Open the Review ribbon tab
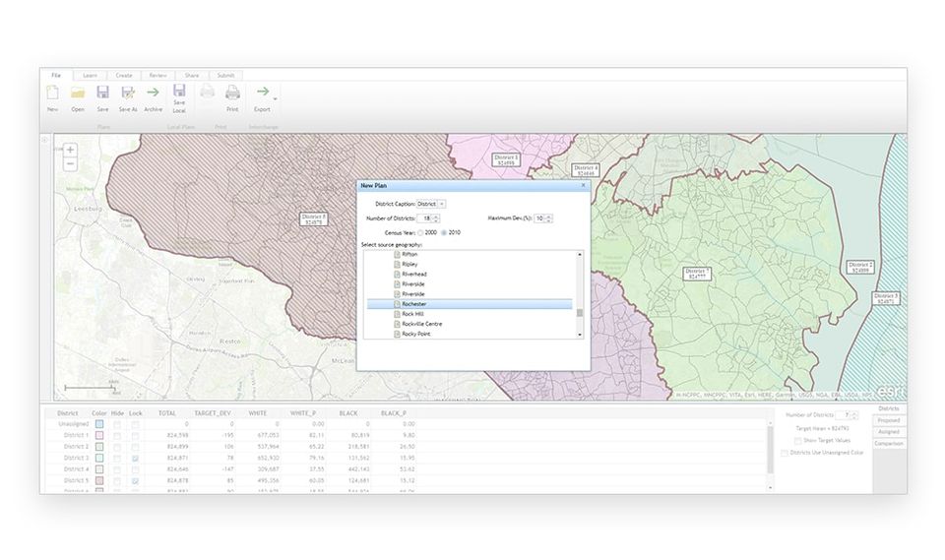 coord(157,76)
